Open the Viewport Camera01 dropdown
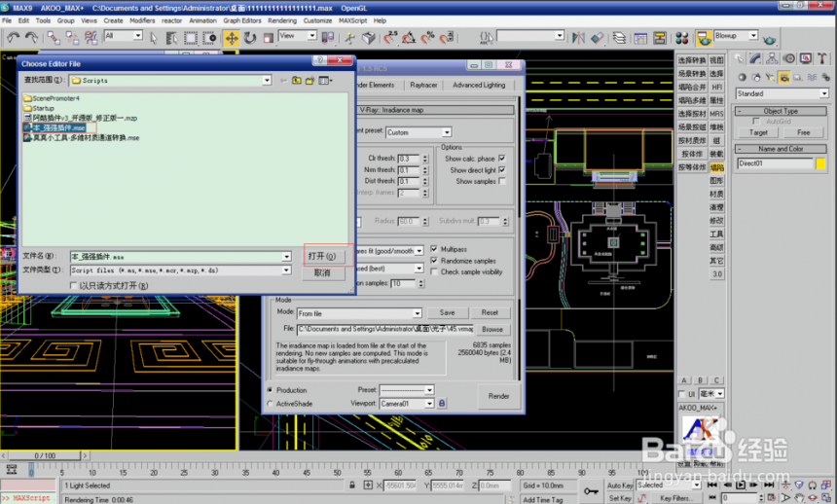837x504 pixels. (429, 404)
